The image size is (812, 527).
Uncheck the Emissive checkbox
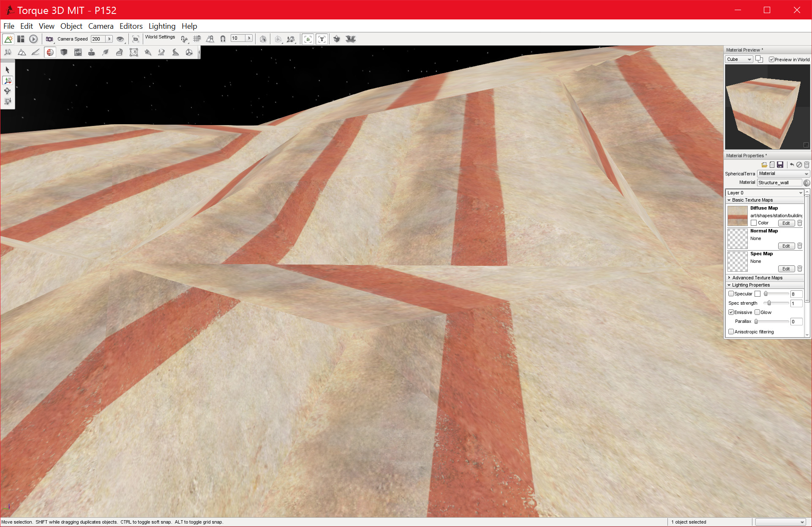click(x=731, y=312)
